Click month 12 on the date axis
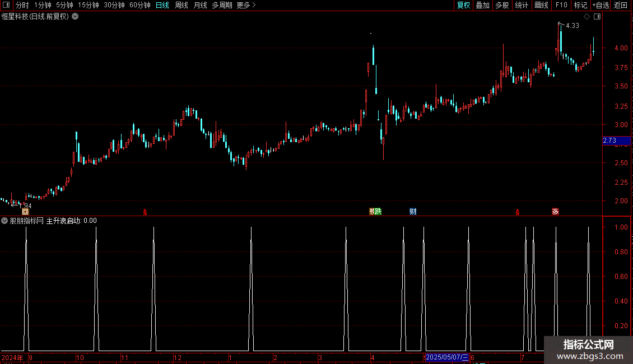Image resolution: width=633 pixels, height=364 pixels. tap(178, 357)
